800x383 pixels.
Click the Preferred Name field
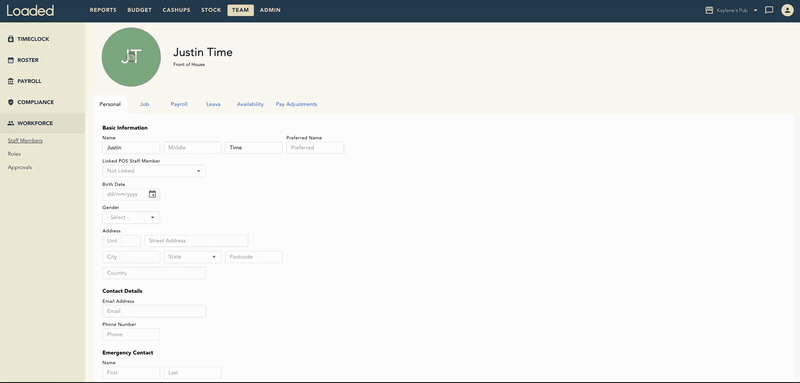315,148
